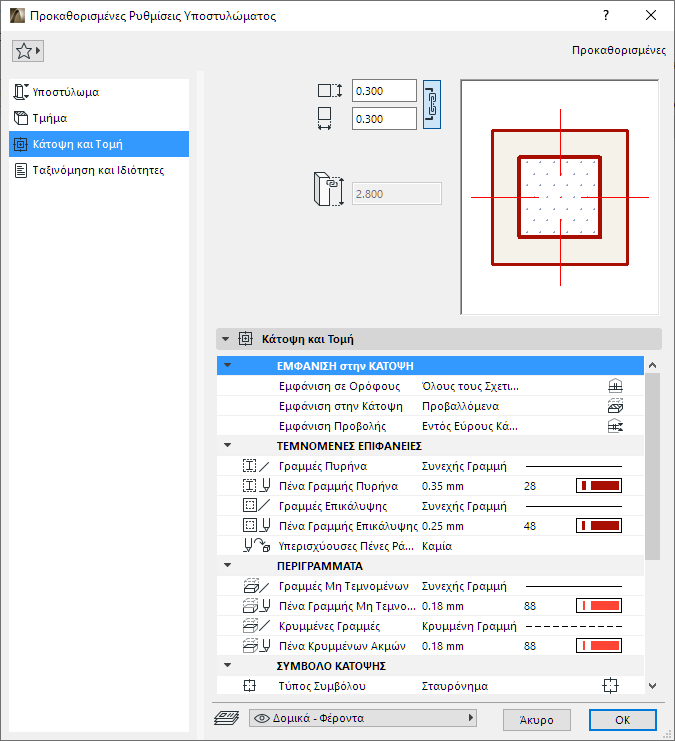
Task: Open the Σταυρόνημα crosshair symbol icon
Action: pos(610,686)
